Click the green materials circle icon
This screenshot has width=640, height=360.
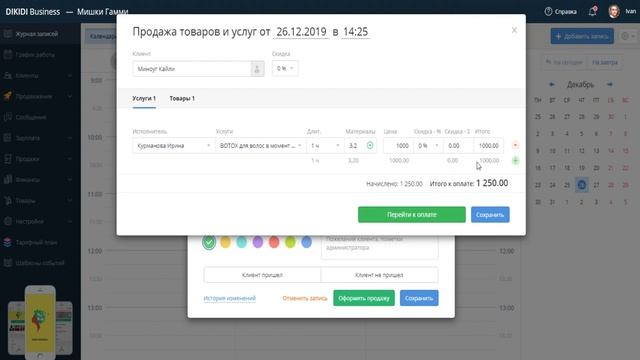coord(370,145)
